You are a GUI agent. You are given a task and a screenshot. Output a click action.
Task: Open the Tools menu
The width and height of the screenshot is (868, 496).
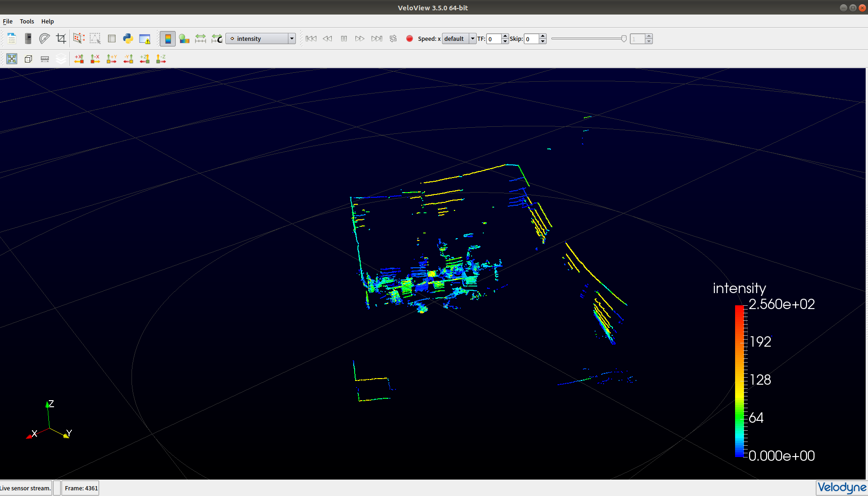(27, 21)
